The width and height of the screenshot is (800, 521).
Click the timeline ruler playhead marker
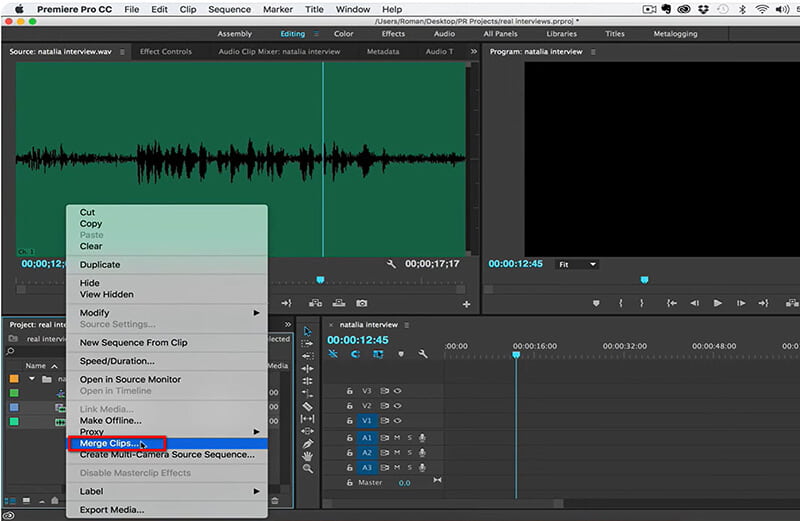point(516,355)
